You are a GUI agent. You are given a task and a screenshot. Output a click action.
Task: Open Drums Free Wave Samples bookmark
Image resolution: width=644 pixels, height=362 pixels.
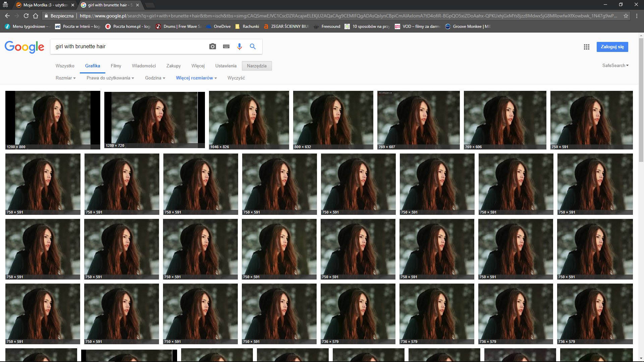pos(178,26)
